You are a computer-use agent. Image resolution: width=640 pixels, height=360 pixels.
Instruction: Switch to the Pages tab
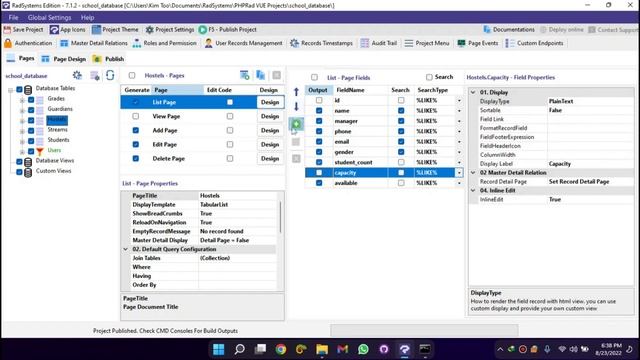click(21, 58)
